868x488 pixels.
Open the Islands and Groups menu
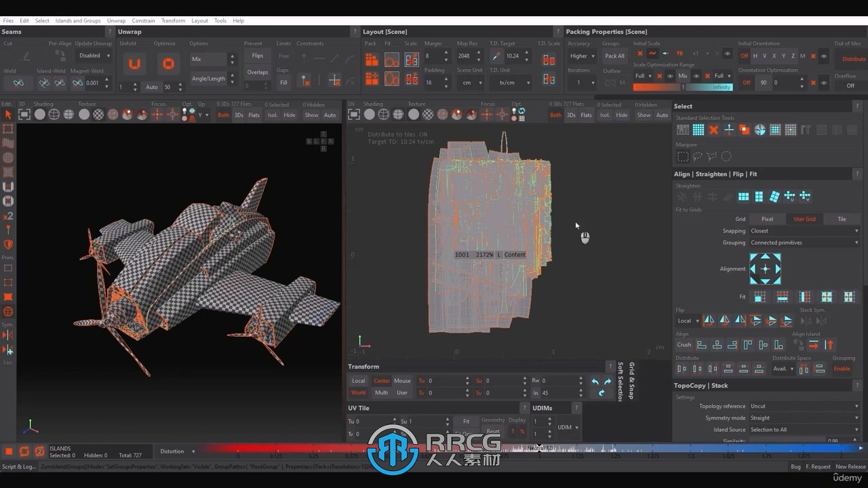(78, 20)
